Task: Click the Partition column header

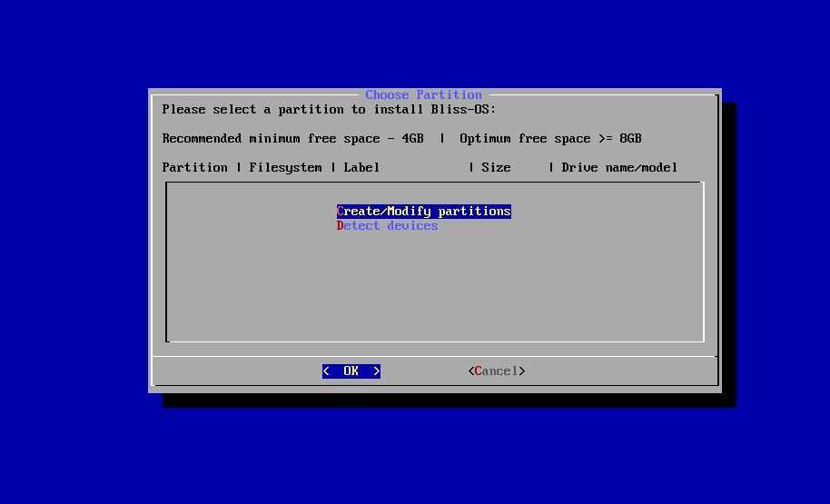Action: 195,168
